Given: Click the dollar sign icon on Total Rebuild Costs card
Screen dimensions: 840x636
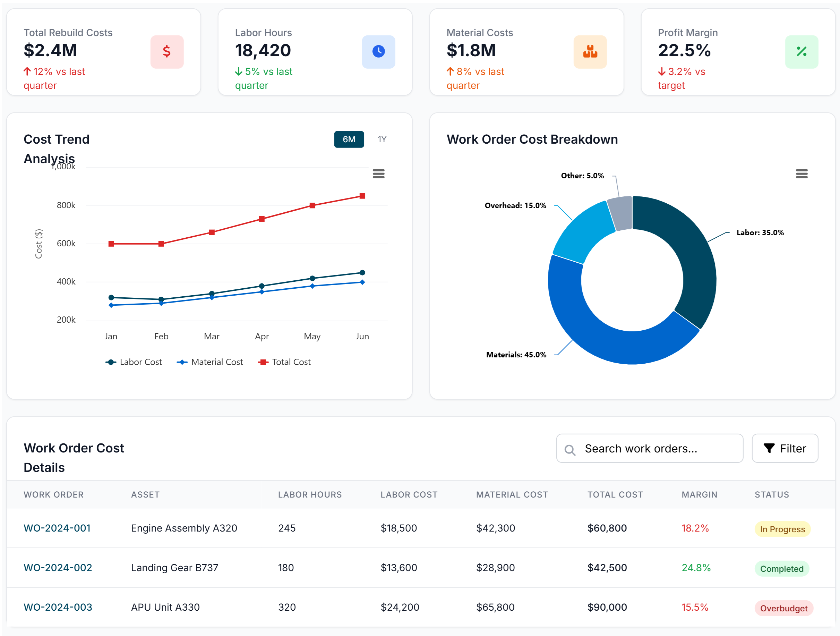Looking at the screenshot, I should [x=167, y=52].
